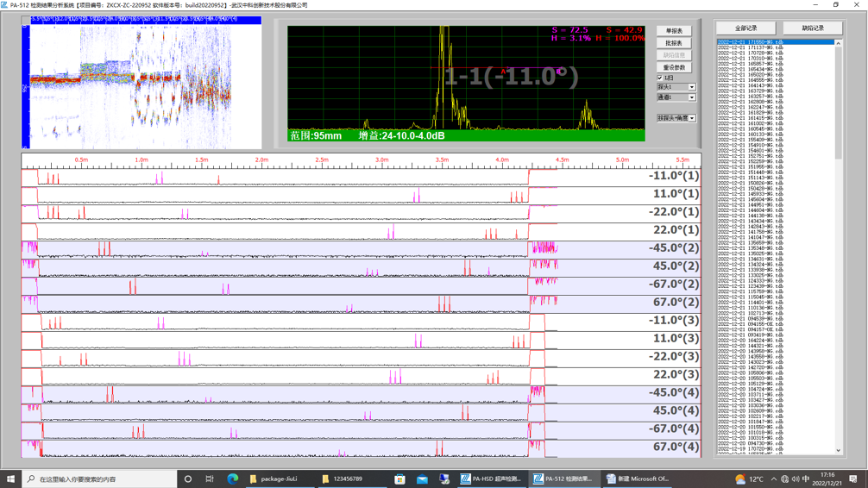Image resolution: width=868 pixels, height=488 pixels.
Task: Open the Windows Start menu
Action: coord(10,479)
